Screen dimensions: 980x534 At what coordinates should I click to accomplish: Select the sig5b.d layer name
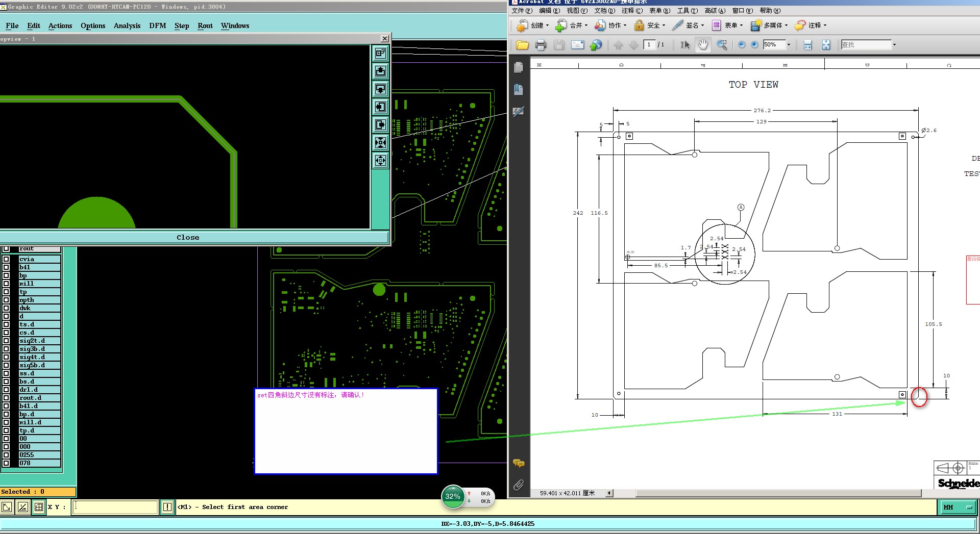click(39, 365)
